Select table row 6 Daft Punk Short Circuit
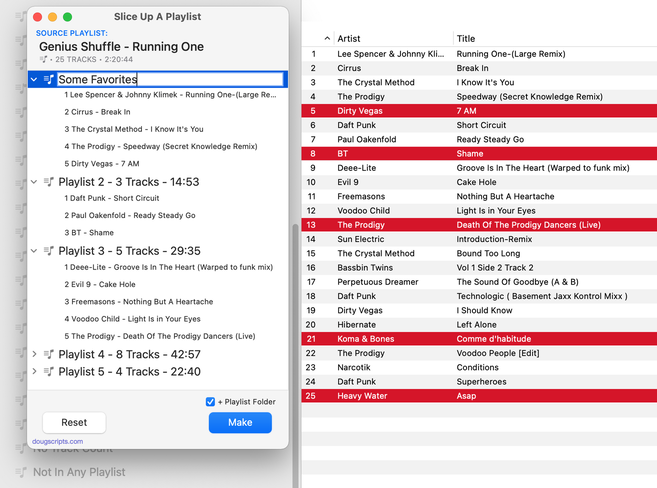The width and height of the screenshot is (657, 488). (x=479, y=125)
